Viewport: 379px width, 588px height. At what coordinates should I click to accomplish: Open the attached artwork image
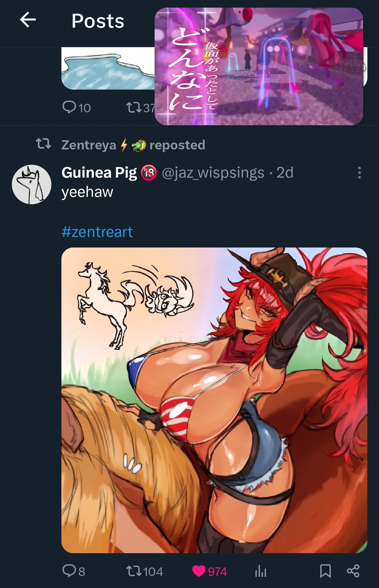214,400
